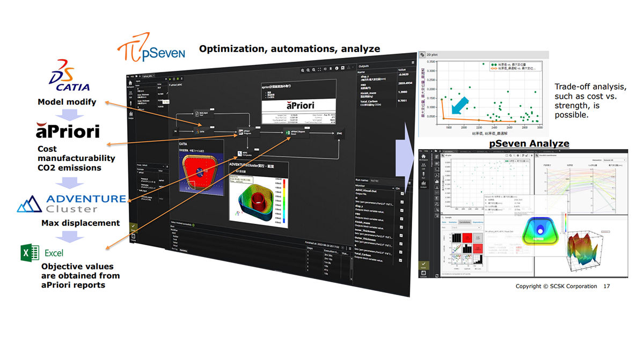Open the Console in pSeven sidebar

pyautogui.click(x=133, y=237)
